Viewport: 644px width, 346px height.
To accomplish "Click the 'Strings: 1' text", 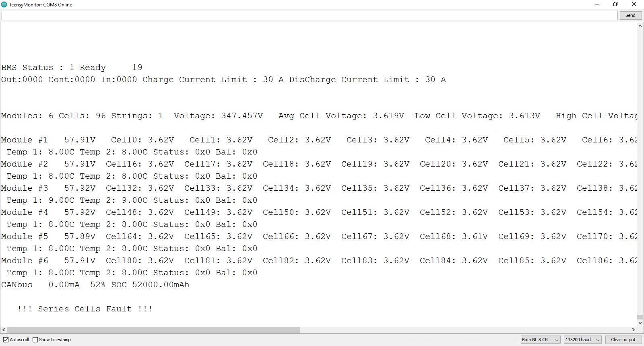I will 137,116.
